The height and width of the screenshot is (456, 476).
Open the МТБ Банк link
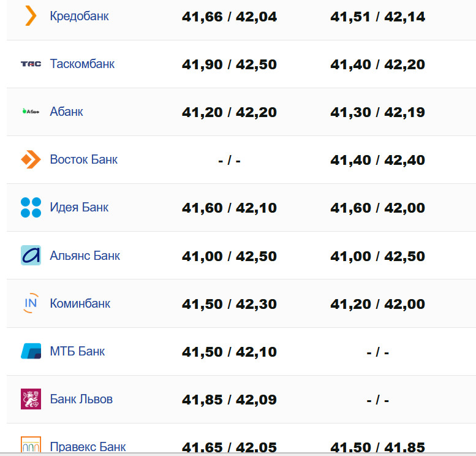pos(77,351)
